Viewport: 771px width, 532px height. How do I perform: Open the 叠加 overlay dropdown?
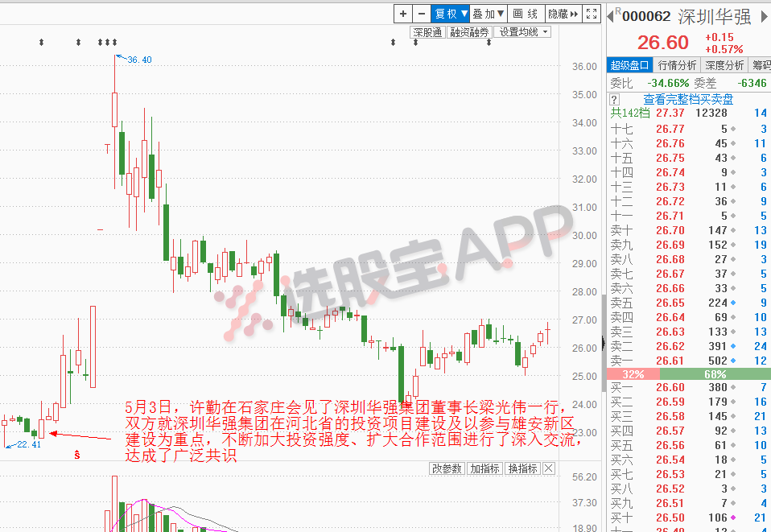(x=489, y=14)
